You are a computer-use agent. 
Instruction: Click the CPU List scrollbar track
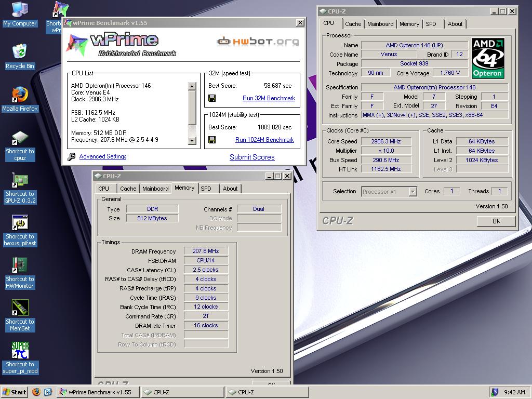[192, 130]
